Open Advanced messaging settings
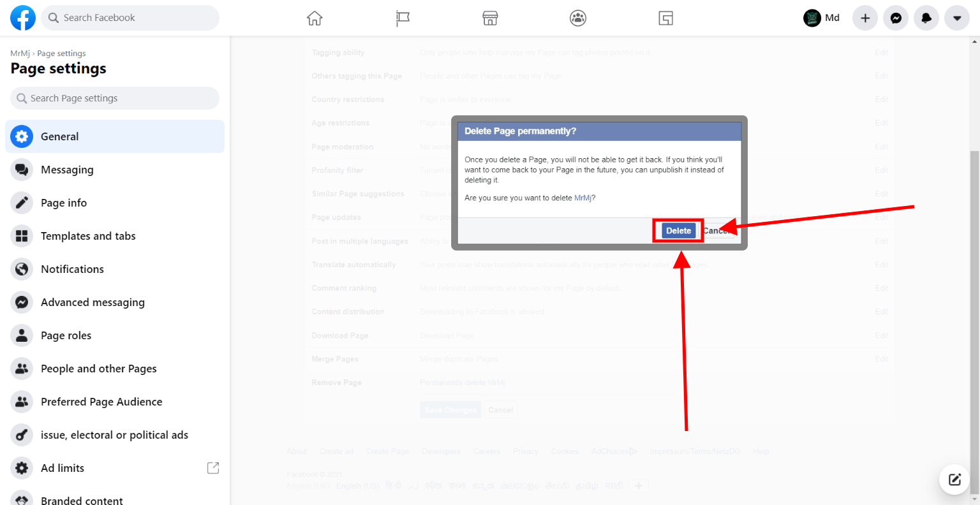Screen dimensions: 980x505 (115, 302)
